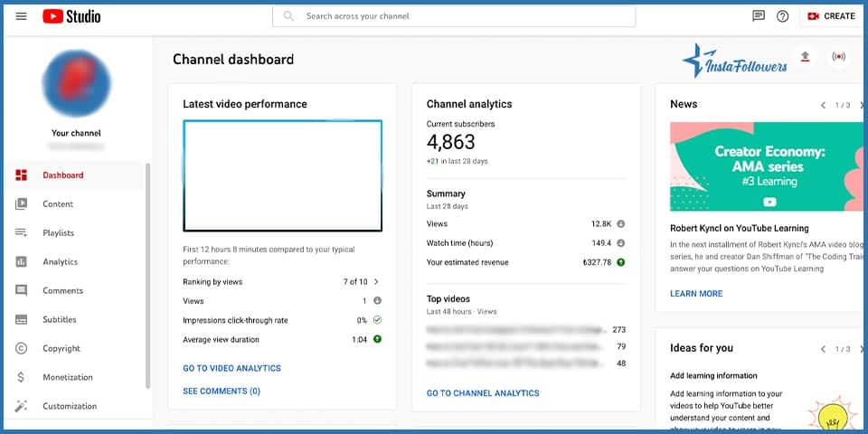Open GO TO CHANNEL ANALYTICS link
The image size is (868, 434).
click(x=483, y=393)
